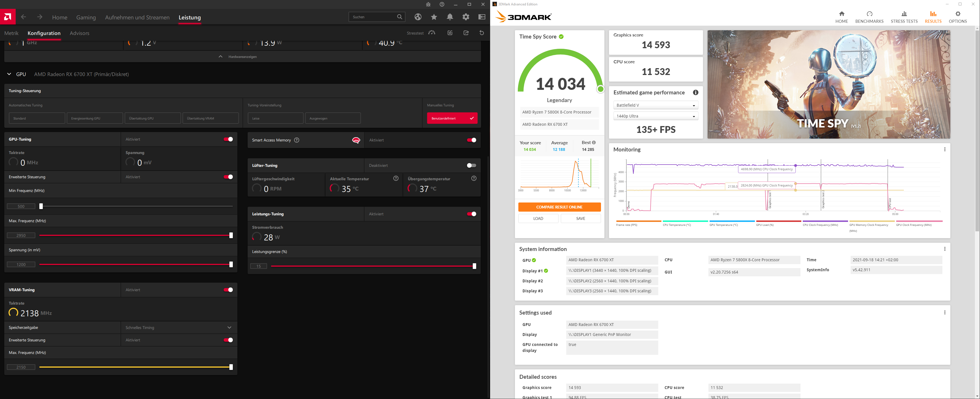Screen dimensions: 980x399
Task: Click the reset tuning circular arrow icon
Action: [x=482, y=33]
